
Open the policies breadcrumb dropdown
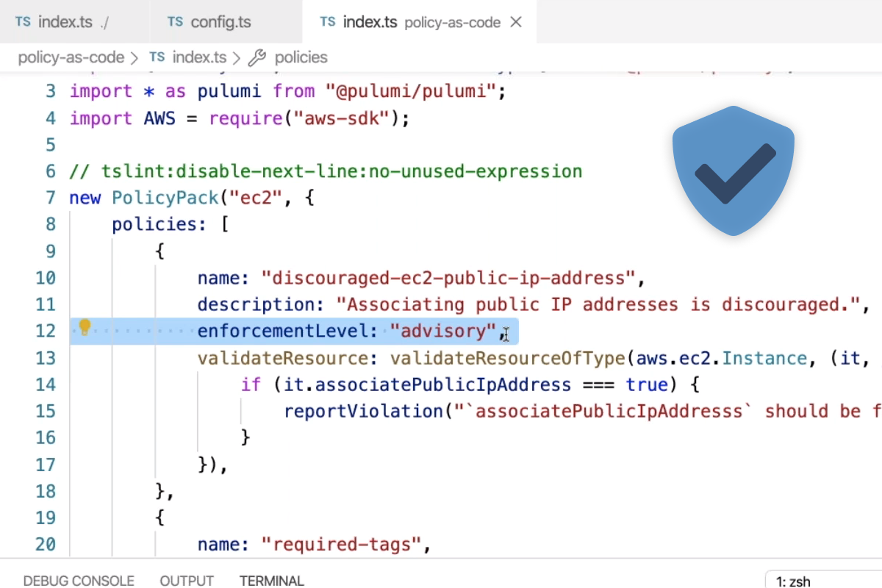301,57
